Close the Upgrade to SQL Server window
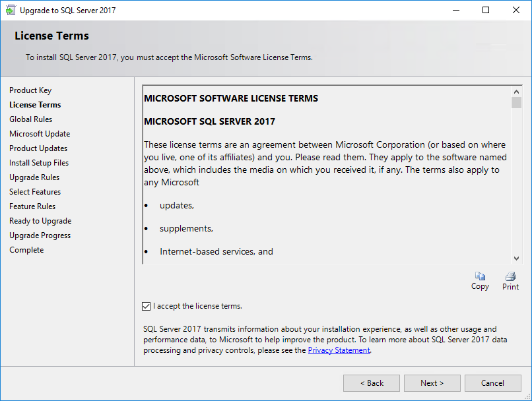This screenshot has width=532, height=401. click(x=516, y=10)
